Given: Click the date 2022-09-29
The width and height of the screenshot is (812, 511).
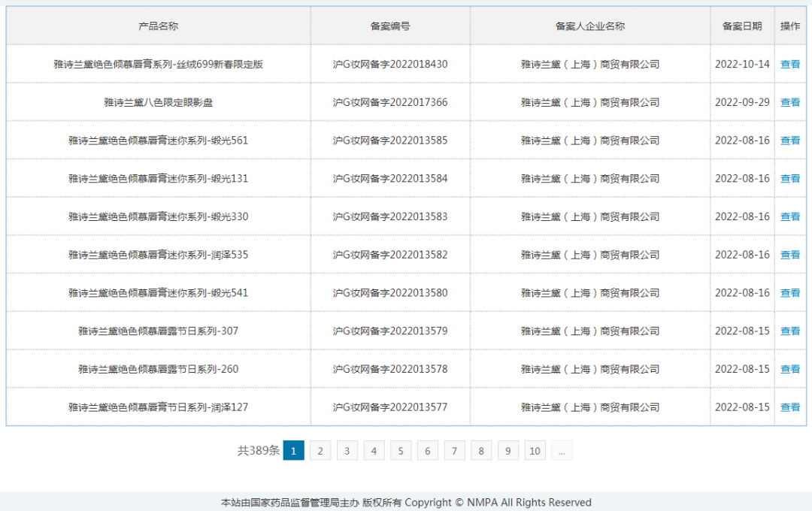Looking at the screenshot, I should click(x=742, y=102).
